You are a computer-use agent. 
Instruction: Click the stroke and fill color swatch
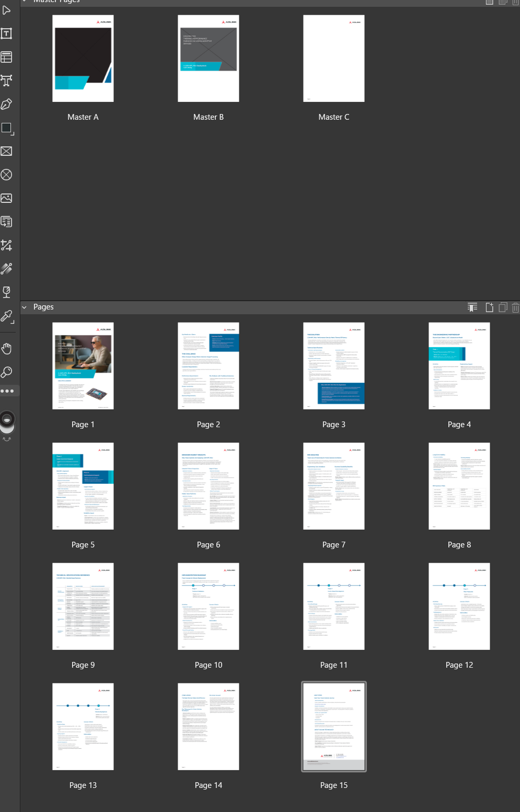pyautogui.click(x=7, y=420)
